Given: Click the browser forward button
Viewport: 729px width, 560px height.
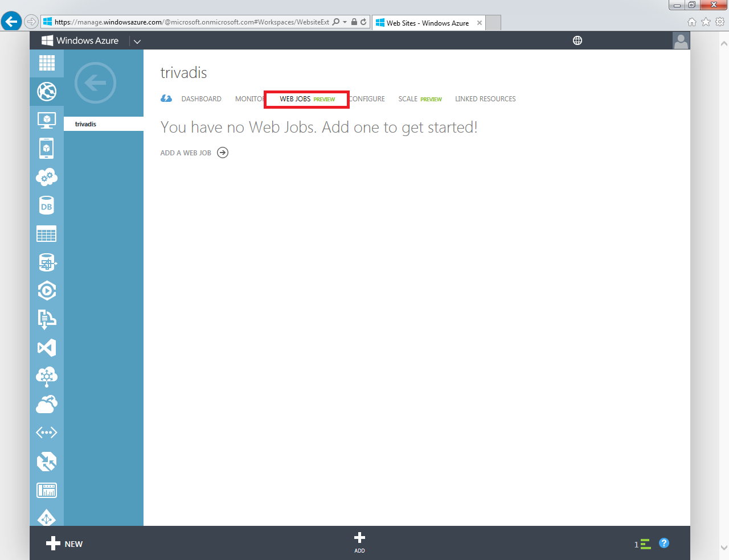Looking at the screenshot, I should [31, 22].
